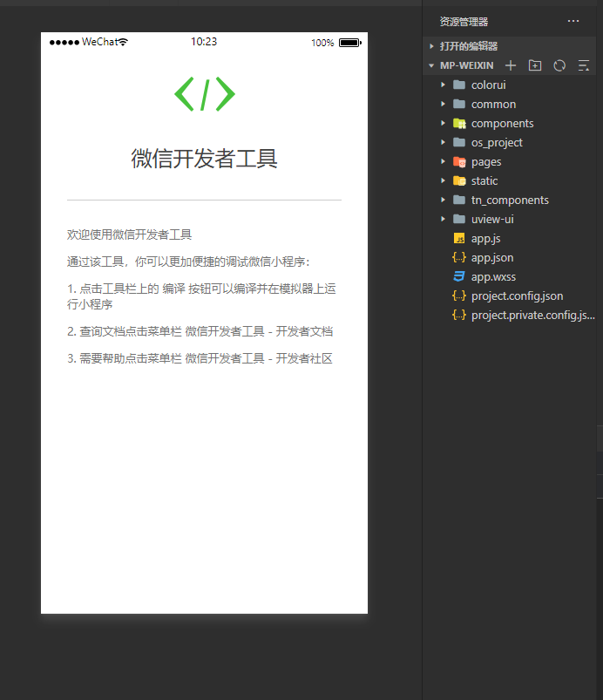603x700 pixels.
Task: Click the components folder icon
Action: click(x=459, y=123)
